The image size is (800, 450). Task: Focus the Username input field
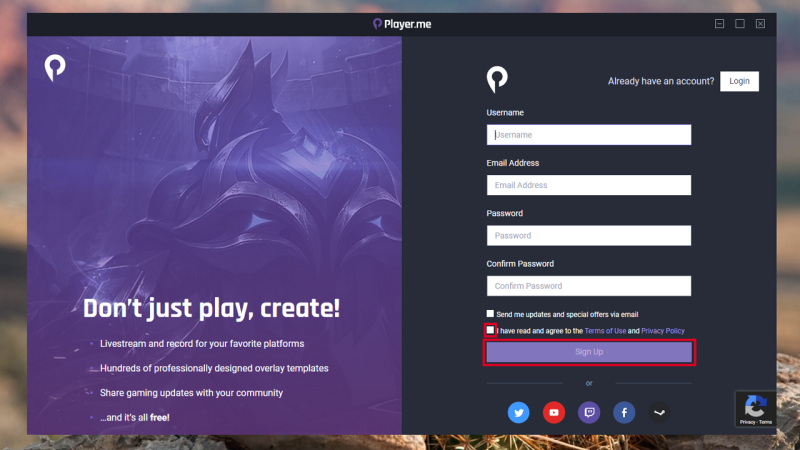[x=589, y=135]
